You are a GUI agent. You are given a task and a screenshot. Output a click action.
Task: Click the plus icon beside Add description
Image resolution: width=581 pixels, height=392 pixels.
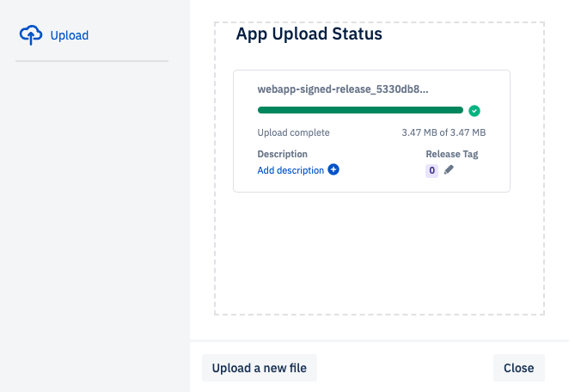(x=333, y=169)
